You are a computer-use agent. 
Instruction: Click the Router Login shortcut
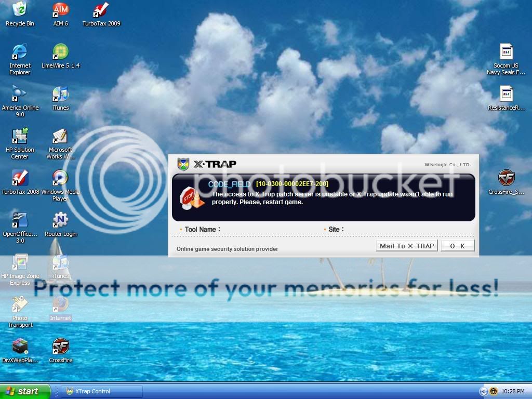tap(61, 220)
